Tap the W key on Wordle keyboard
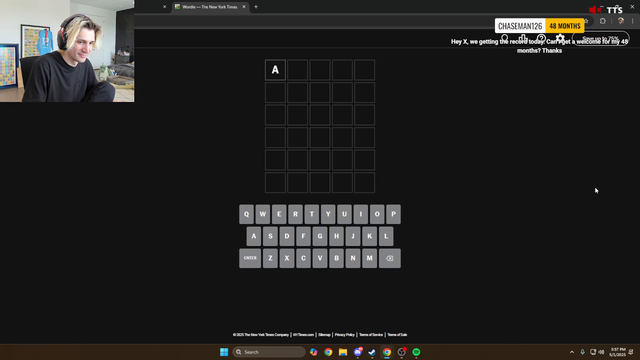640x360 pixels. click(x=263, y=214)
